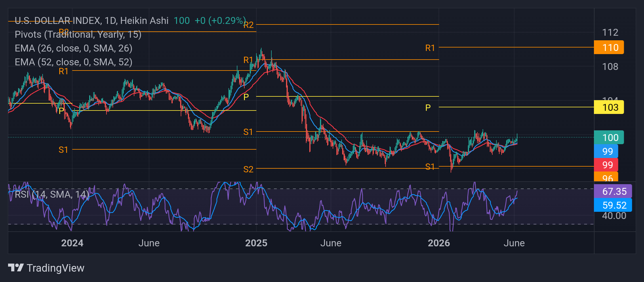Click the TradingView logo
Screen dimensions: 644x282
tap(46, 268)
